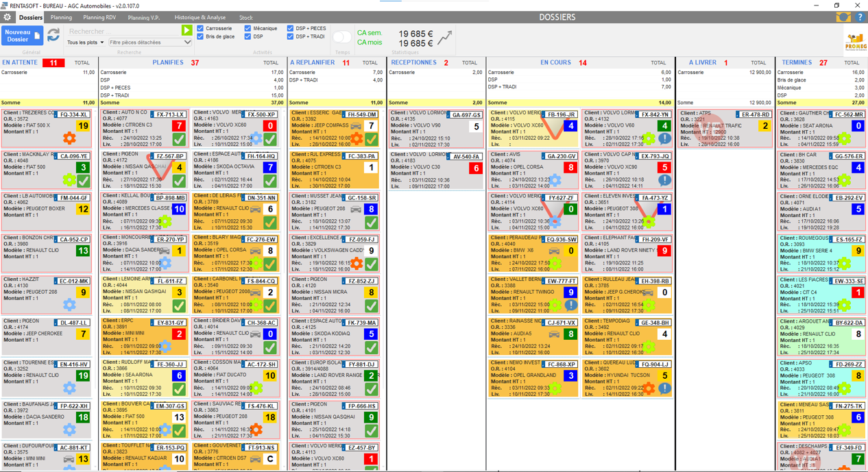Click car icon on DN-351-NN card
Image resolution: width=868 pixels, height=472 pixels.
pyautogui.click(x=255, y=210)
